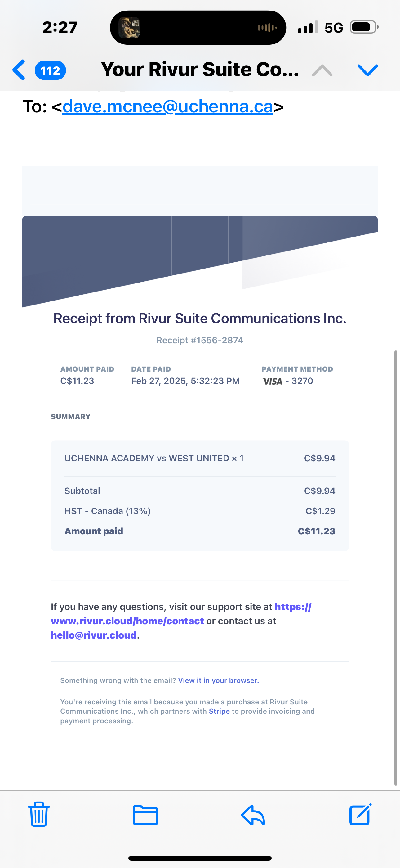Show next message with down chevron
Viewport: 400px width, 868px height.
368,70
